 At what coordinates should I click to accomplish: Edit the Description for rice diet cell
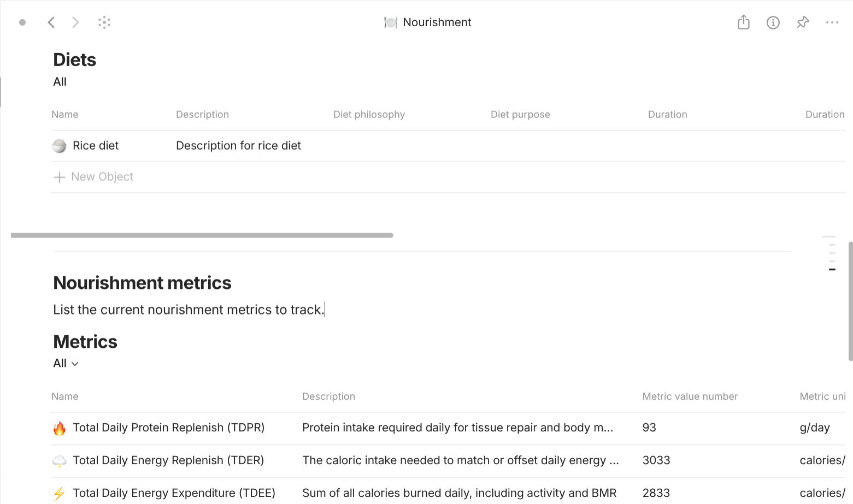(x=238, y=145)
